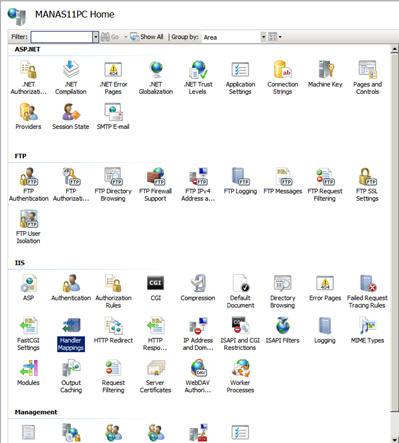Open the view options dropdown beside Group by
399x443 pixels.
(x=275, y=37)
